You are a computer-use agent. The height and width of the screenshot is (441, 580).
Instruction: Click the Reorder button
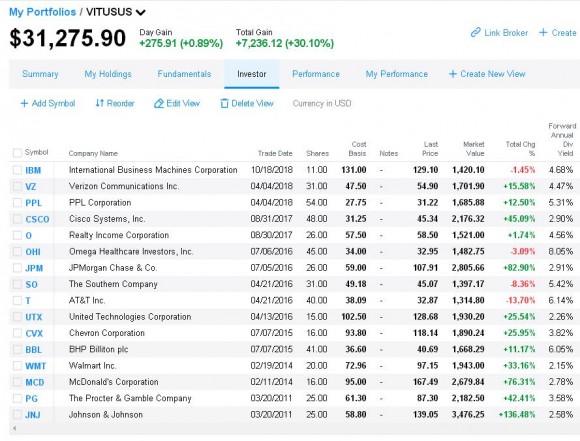115,103
